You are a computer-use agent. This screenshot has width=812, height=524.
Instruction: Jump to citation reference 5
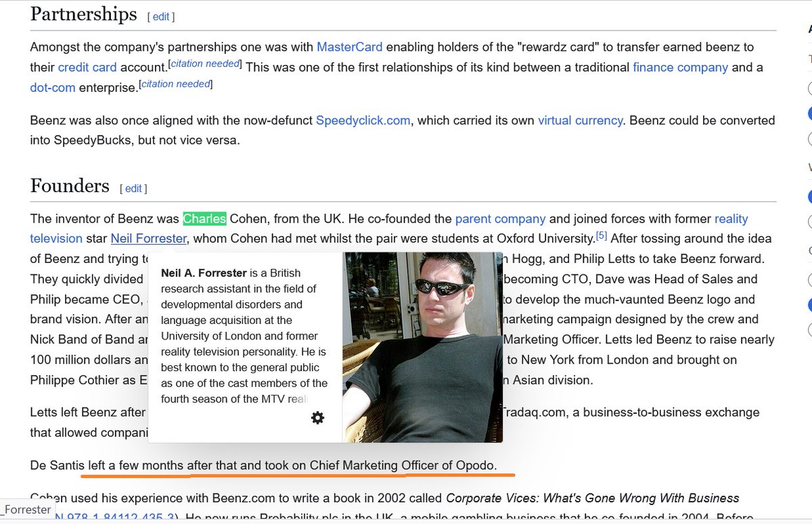[602, 235]
